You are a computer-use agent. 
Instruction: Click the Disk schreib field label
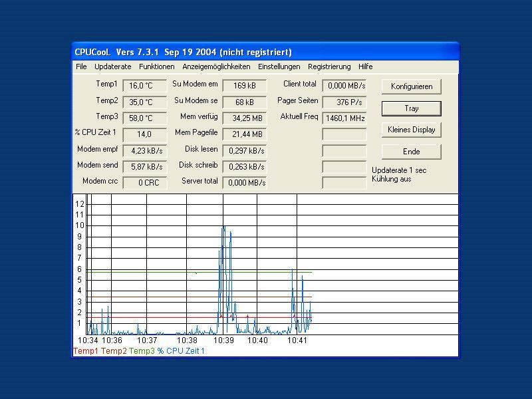point(198,165)
